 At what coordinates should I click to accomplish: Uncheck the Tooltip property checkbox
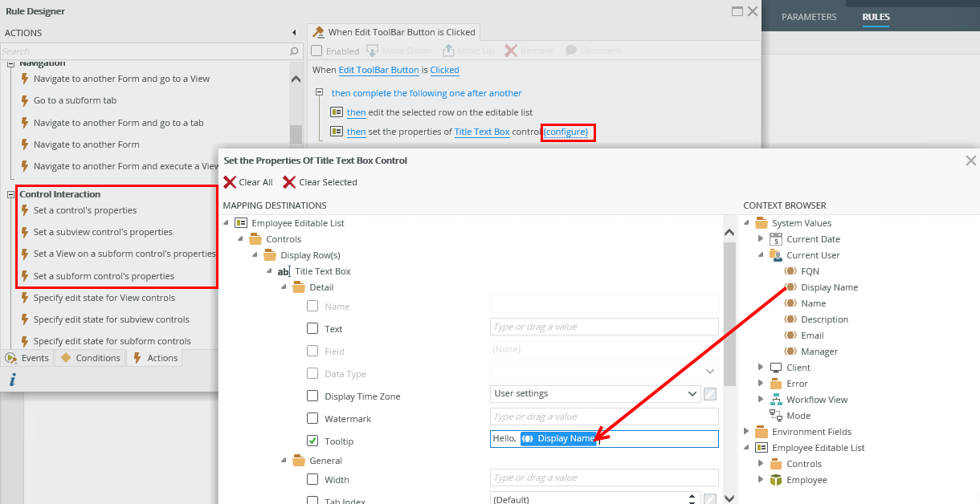(x=312, y=441)
